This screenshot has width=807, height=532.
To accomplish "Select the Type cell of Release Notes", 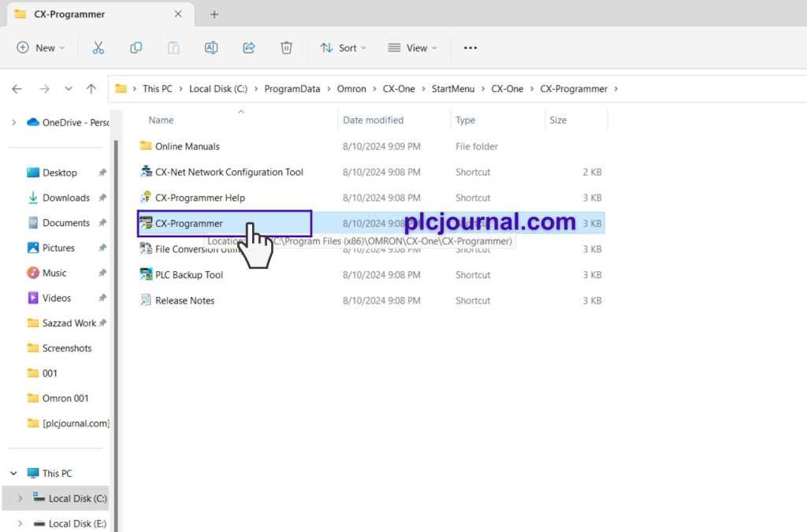I will [x=473, y=300].
